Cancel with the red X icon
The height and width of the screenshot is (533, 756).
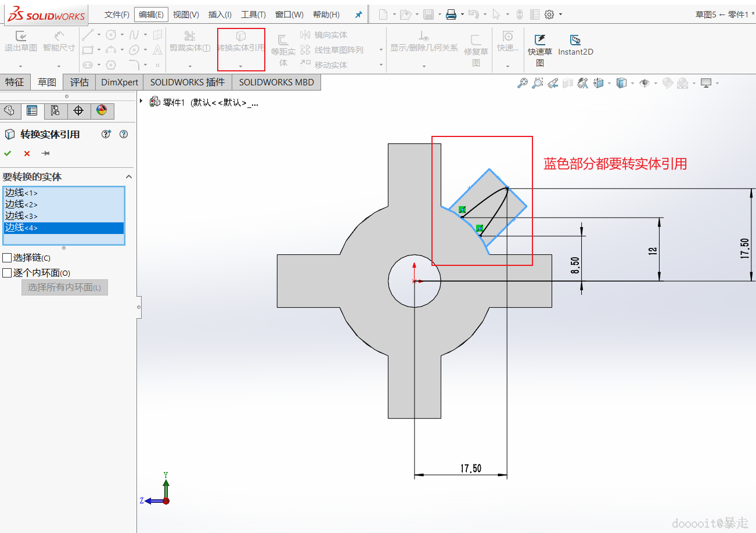tap(27, 153)
